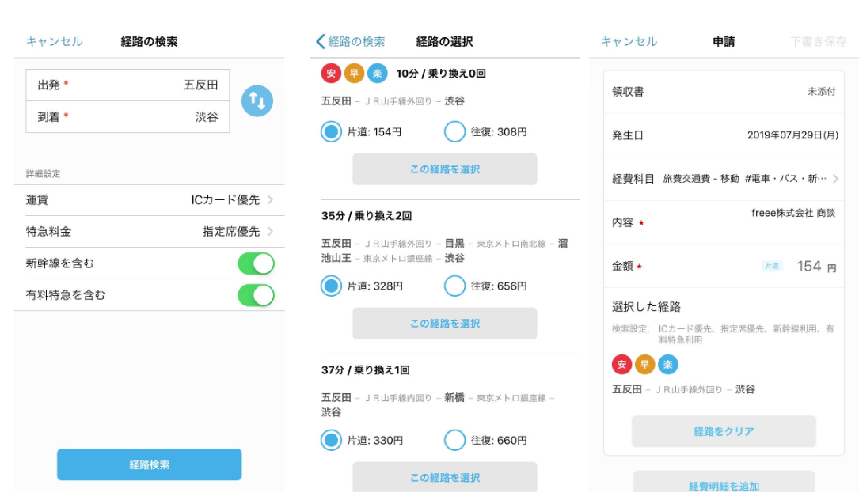Select 片道: 328円 one-way option
Viewport: 859px width, 504px height.
tap(332, 286)
